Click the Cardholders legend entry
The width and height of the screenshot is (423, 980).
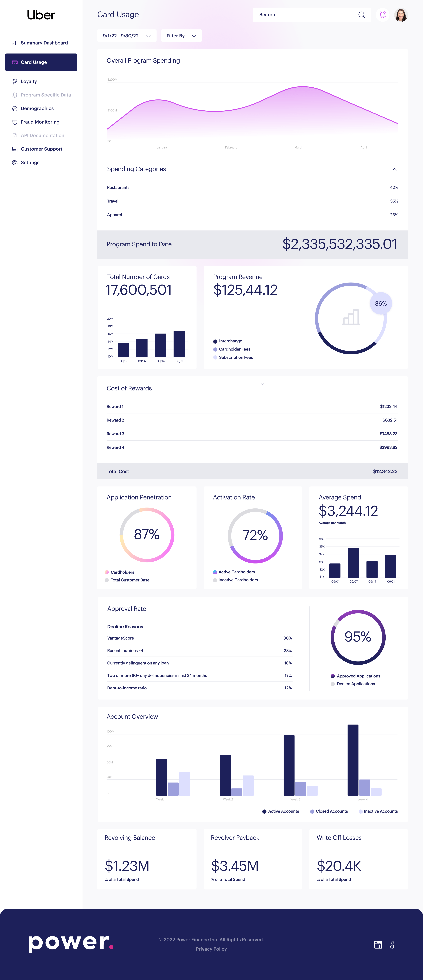tap(119, 572)
